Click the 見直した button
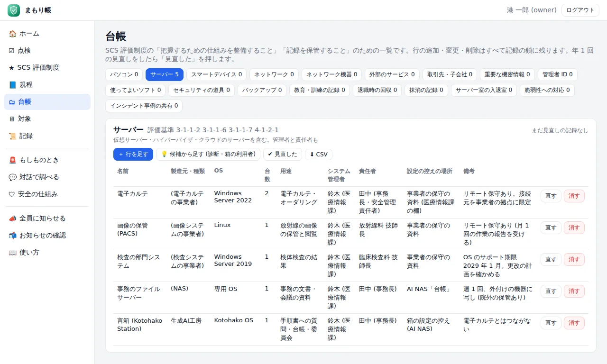This screenshot has height=364, width=607. 283,155
